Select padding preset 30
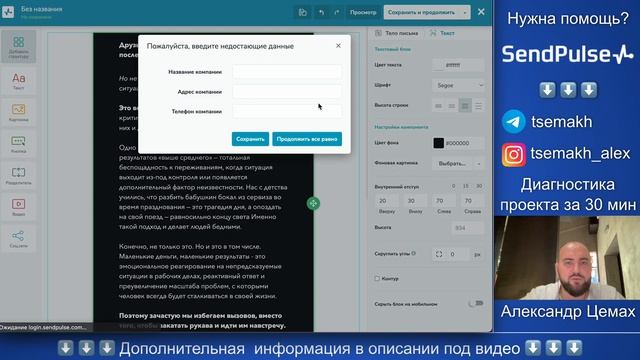 479,186
